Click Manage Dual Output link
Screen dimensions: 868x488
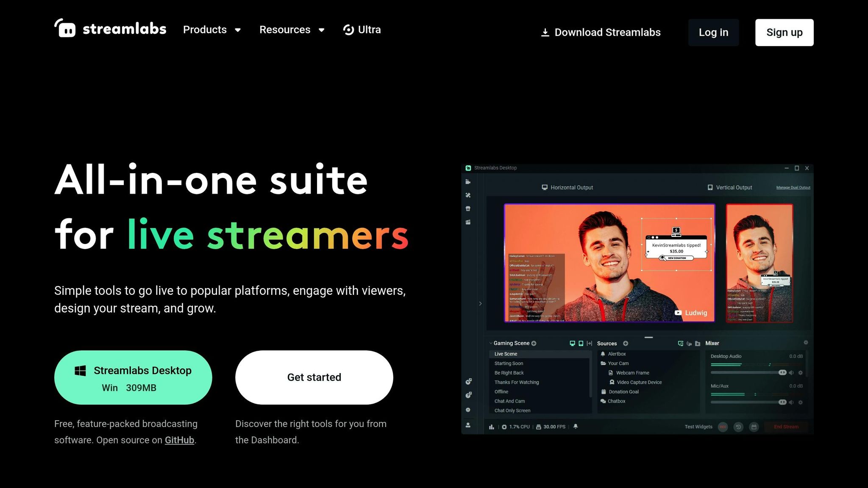793,188
